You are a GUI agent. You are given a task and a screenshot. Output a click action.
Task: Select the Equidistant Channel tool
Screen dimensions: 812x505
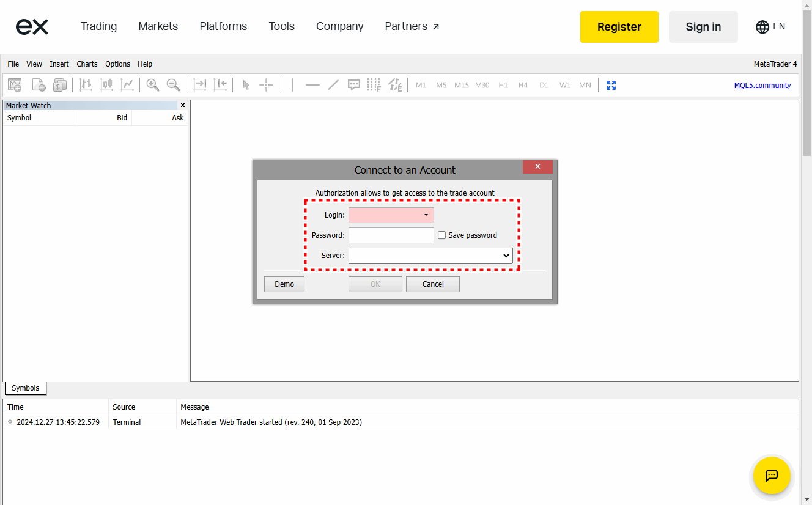tap(395, 85)
